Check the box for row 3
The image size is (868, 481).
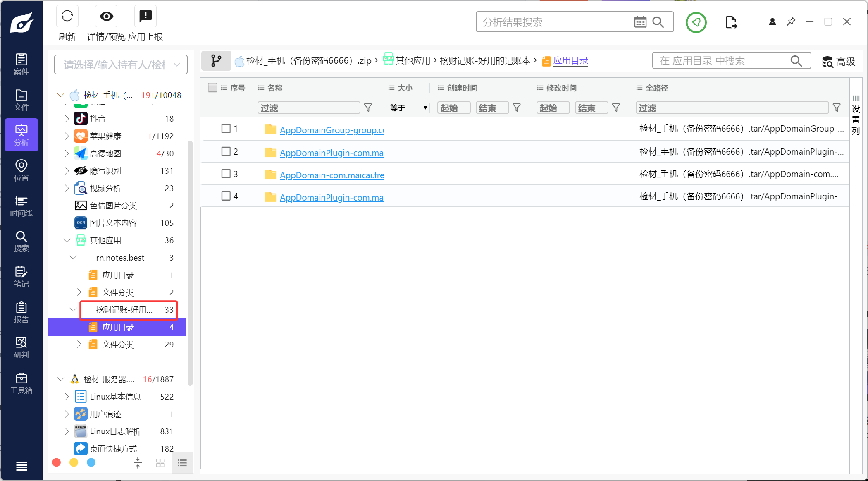[x=226, y=174]
